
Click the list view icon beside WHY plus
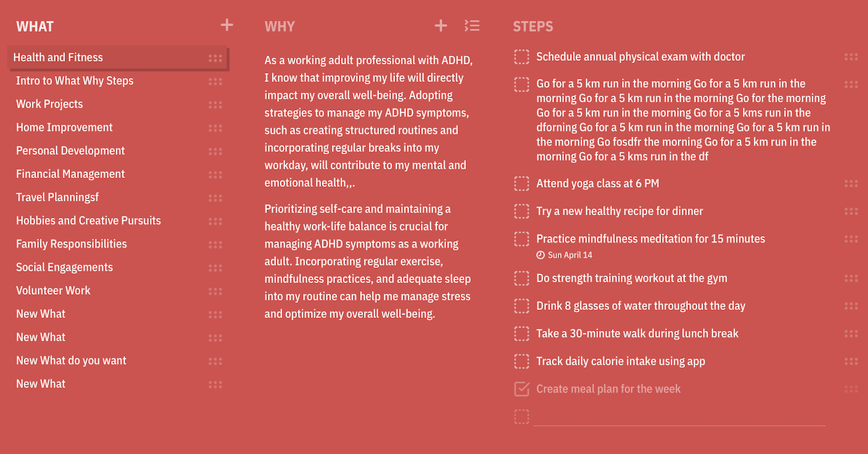tap(472, 25)
